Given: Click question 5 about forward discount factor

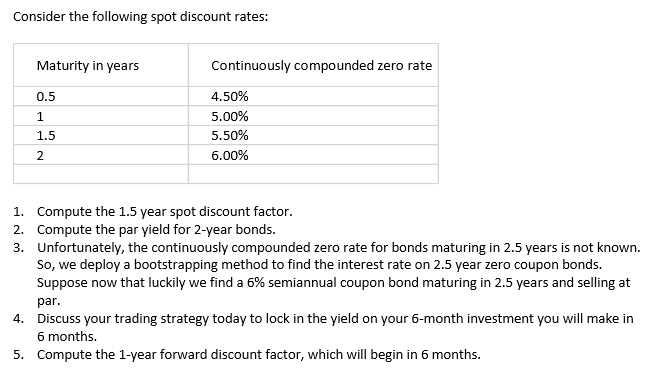Looking at the screenshot, I should click(x=259, y=355).
